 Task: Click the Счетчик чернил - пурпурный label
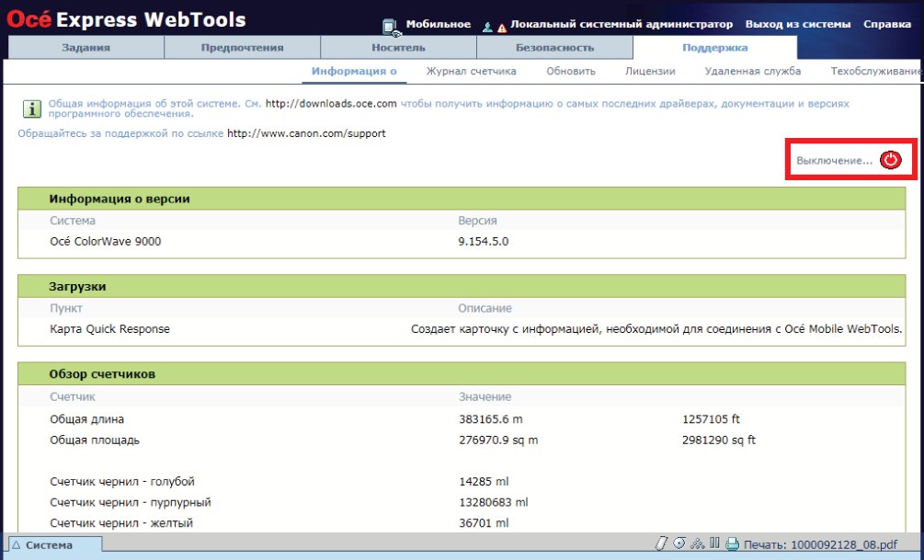point(131,502)
